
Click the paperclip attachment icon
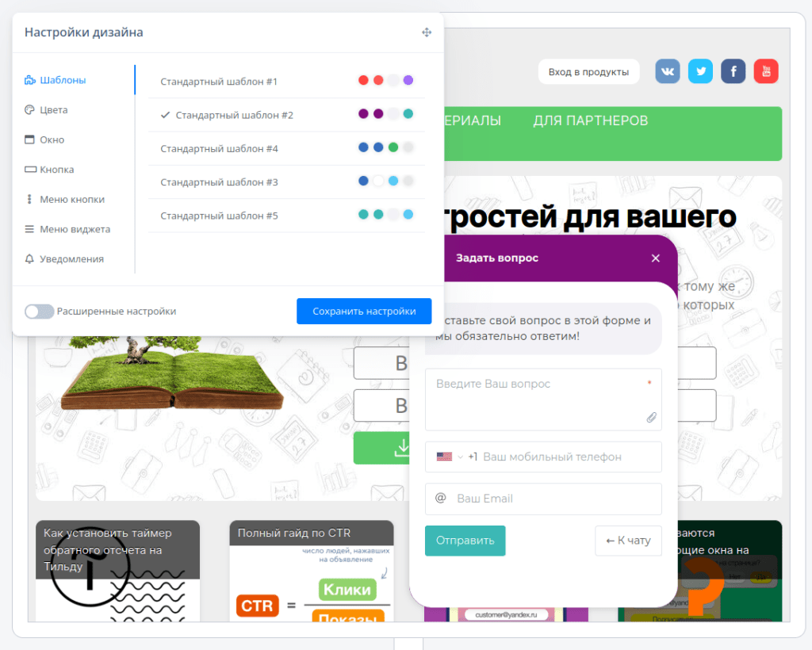point(651,417)
